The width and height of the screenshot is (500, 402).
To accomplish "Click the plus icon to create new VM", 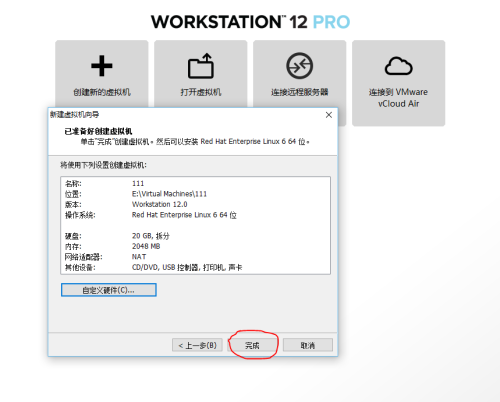I will [102, 66].
